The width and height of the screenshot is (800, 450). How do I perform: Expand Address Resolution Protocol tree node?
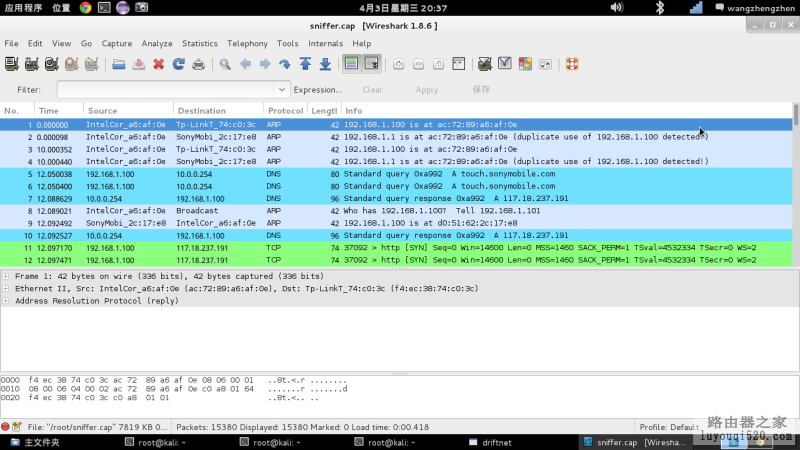coord(6,301)
